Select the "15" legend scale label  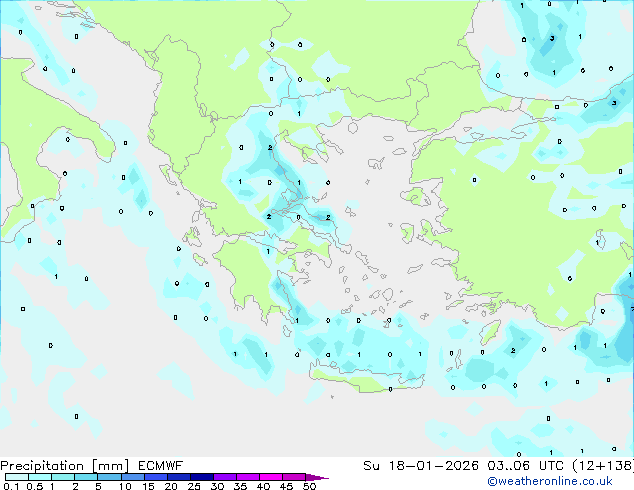[148, 486]
